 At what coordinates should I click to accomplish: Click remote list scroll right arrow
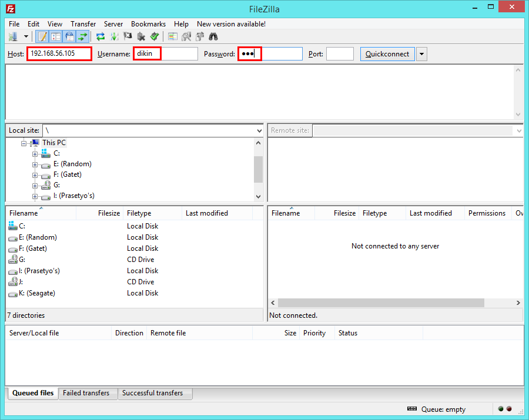pyautogui.click(x=518, y=303)
